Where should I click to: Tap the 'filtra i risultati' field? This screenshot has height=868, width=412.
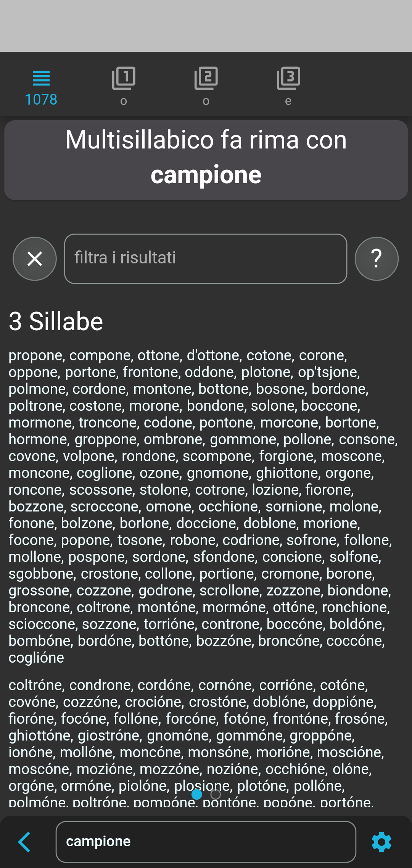click(x=206, y=258)
